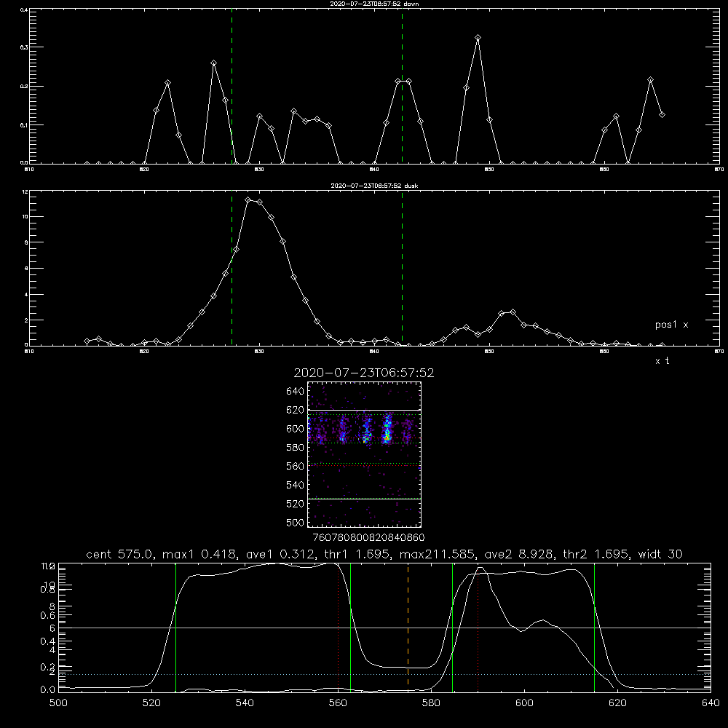Click the spectrogram y-axis label '580'

[296, 448]
